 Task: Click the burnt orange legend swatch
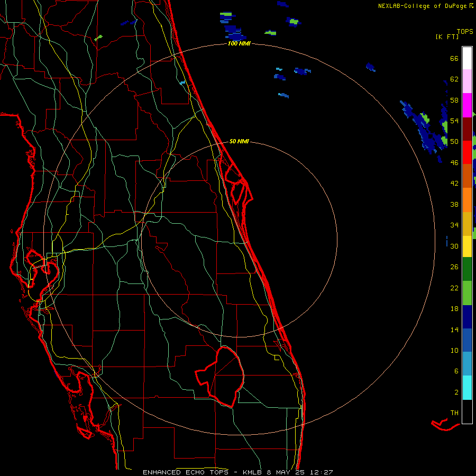point(467,176)
